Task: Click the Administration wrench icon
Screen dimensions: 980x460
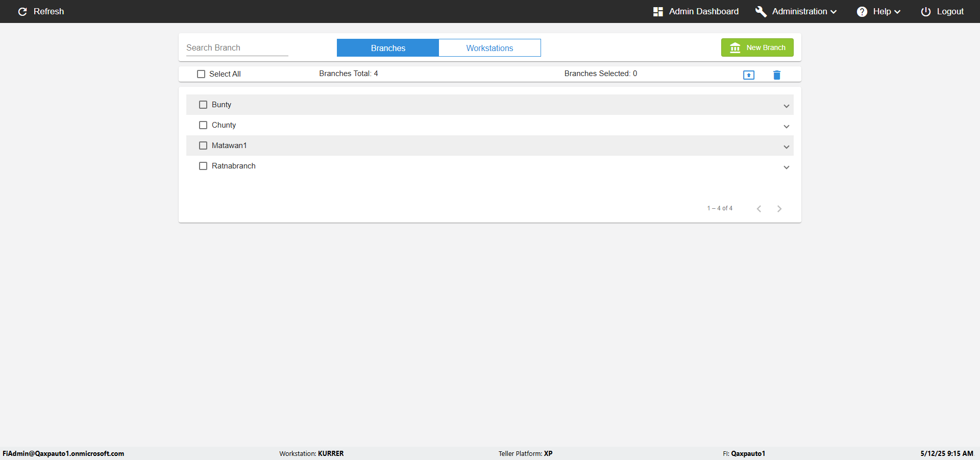Action: [761, 11]
